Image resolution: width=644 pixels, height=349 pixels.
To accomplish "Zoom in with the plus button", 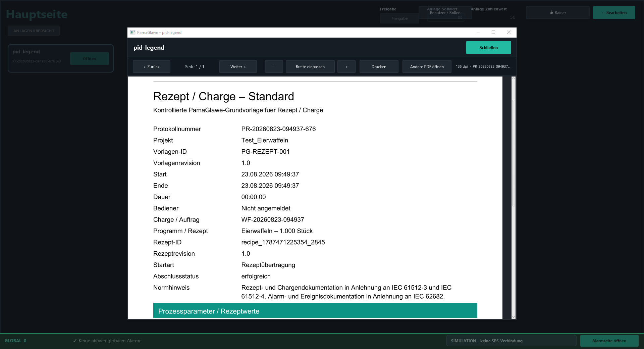I will coord(346,67).
